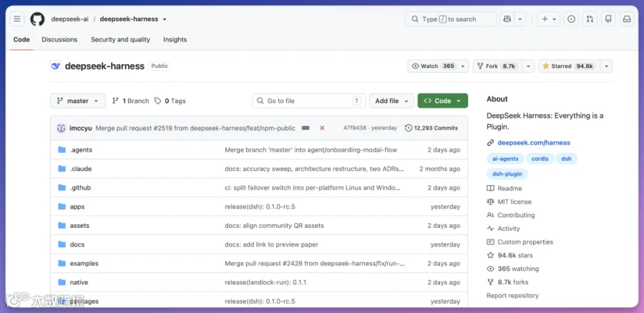The height and width of the screenshot is (313, 644).
Task: Open the native folder
Action: 79,282
